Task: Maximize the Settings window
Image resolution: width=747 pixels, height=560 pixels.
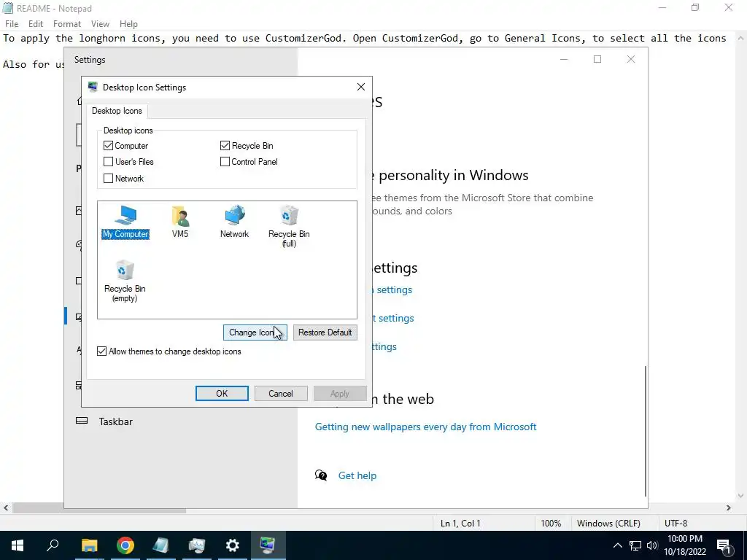Action: [597, 59]
